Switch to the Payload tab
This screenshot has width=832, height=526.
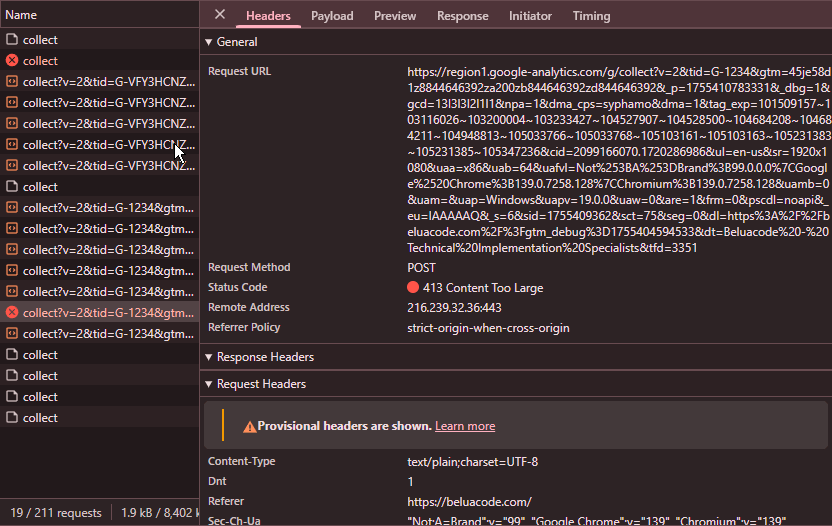[x=332, y=16]
